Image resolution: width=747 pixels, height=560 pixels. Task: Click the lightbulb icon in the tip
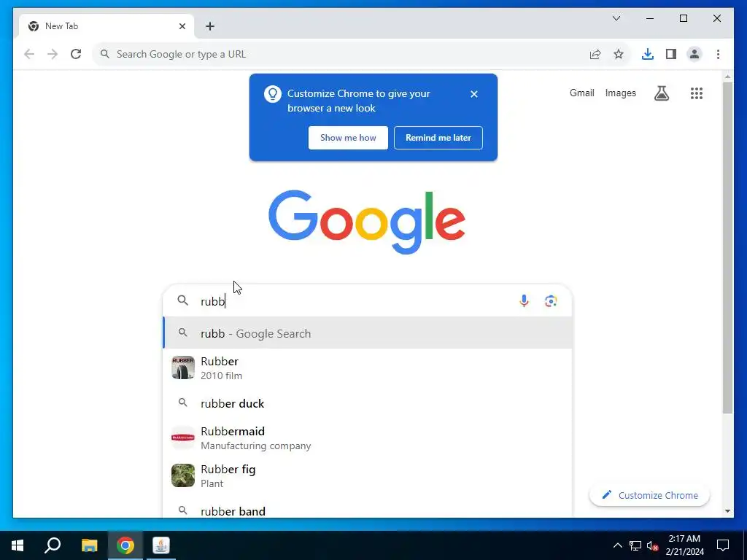(x=273, y=94)
